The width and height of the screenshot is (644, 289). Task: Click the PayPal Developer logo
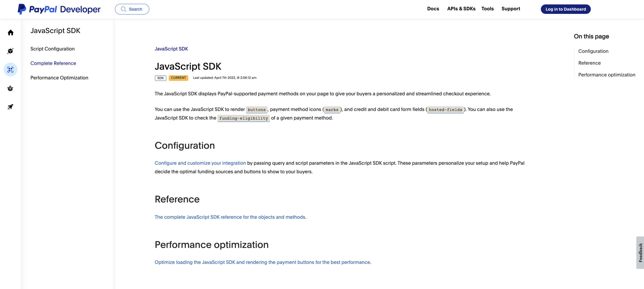pos(59,9)
